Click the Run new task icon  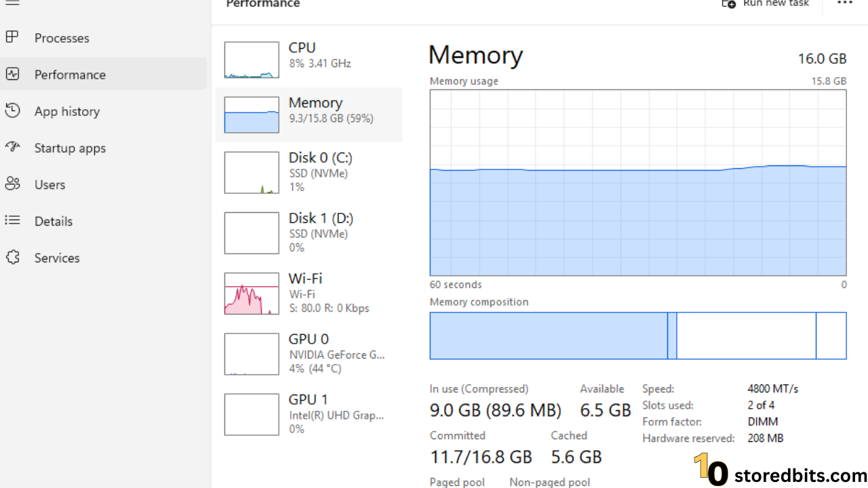728,4
